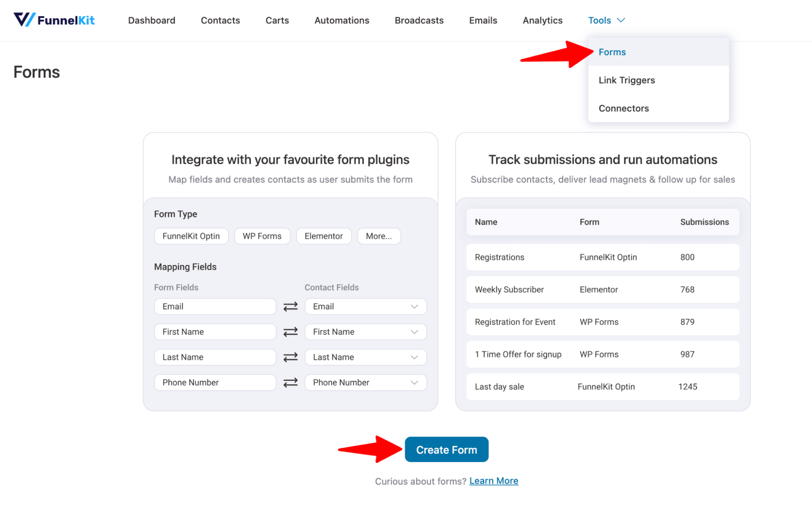Click the Form Type label

point(175,214)
